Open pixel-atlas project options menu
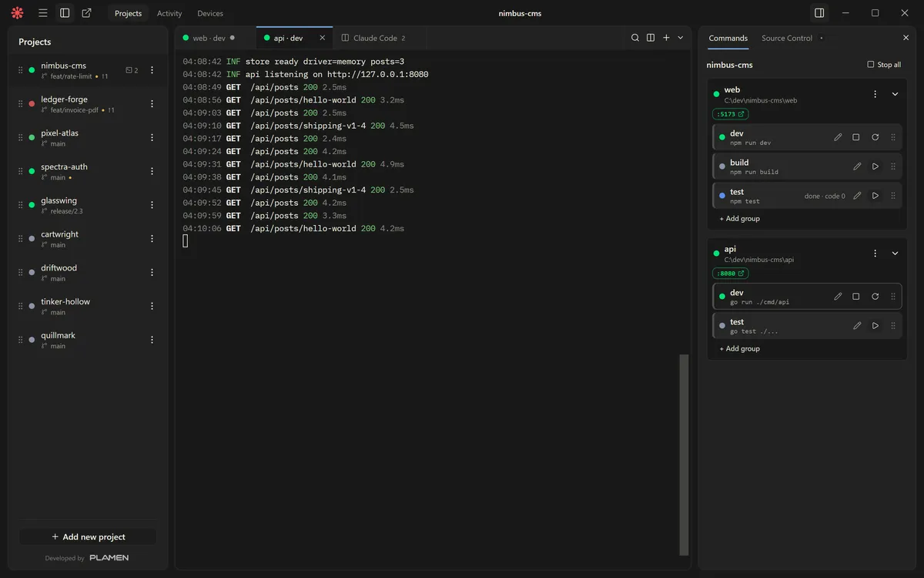Screen dimensions: 924x578 pos(152,137)
